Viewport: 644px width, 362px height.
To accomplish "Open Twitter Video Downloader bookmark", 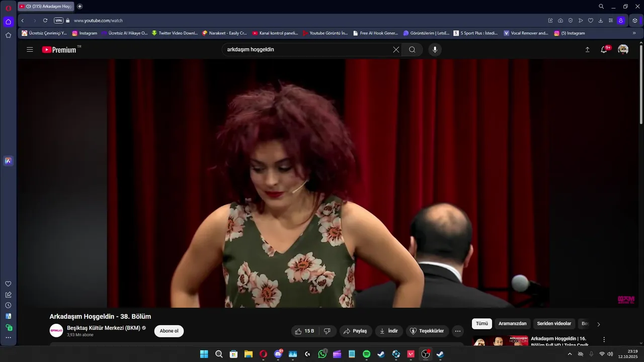I will pyautogui.click(x=175, y=33).
